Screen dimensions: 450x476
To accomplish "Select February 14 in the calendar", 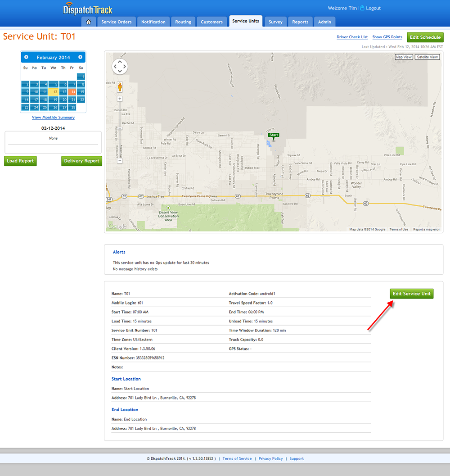I will coord(72,92).
